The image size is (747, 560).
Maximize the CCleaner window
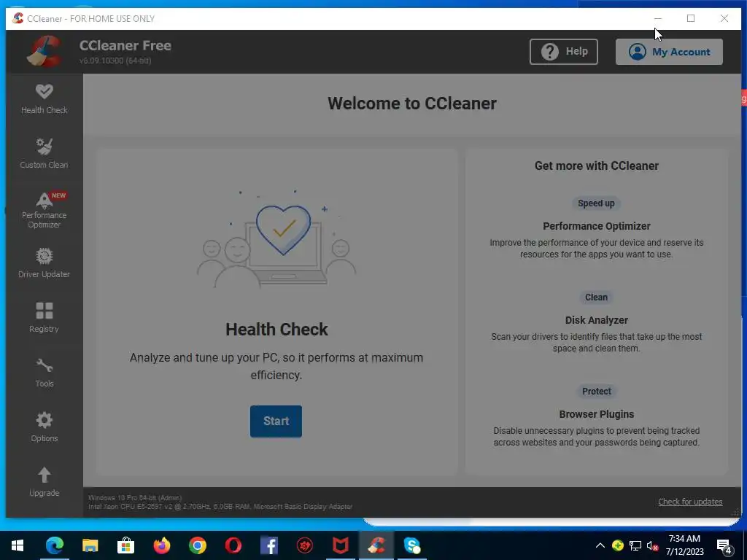(x=691, y=18)
